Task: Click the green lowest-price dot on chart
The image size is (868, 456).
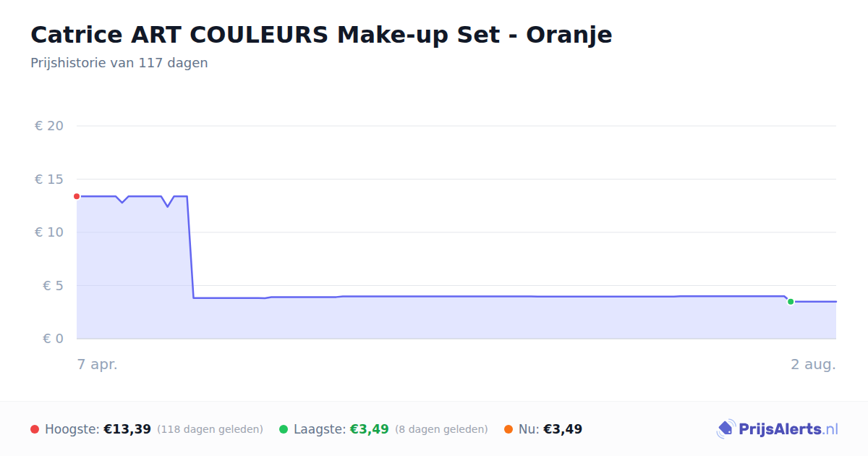Action: click(791, 302)
